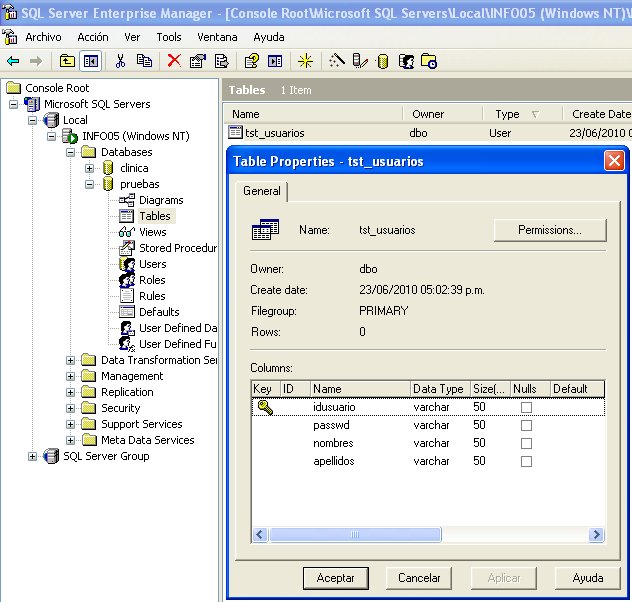Select the General tab

click(262, 191)
